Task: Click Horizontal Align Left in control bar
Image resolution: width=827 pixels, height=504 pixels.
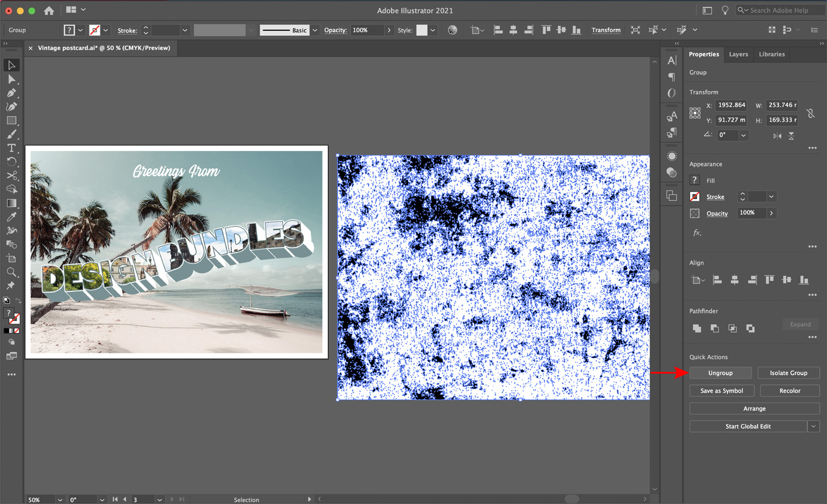Action: tap(498, 30)
